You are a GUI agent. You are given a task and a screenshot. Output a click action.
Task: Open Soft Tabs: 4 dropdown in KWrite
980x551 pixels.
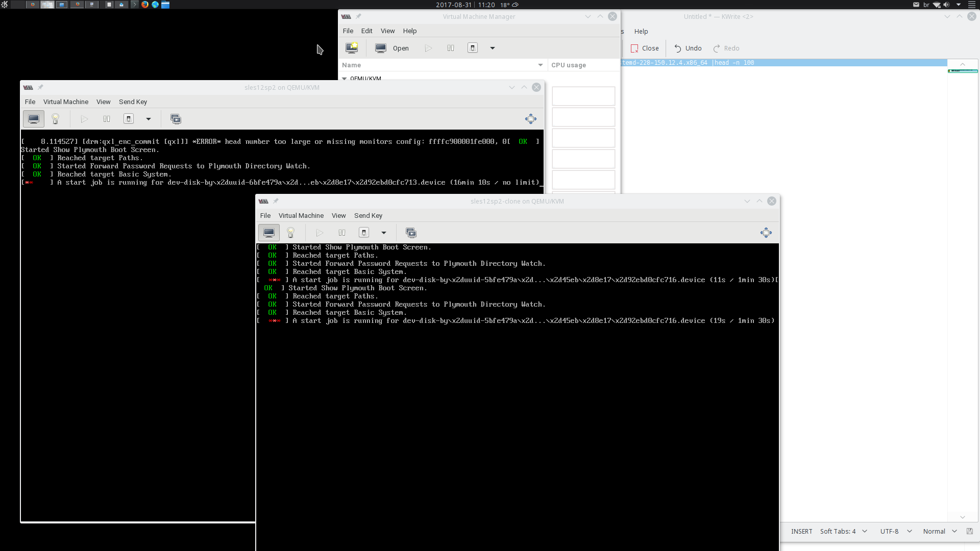(843, 531)
